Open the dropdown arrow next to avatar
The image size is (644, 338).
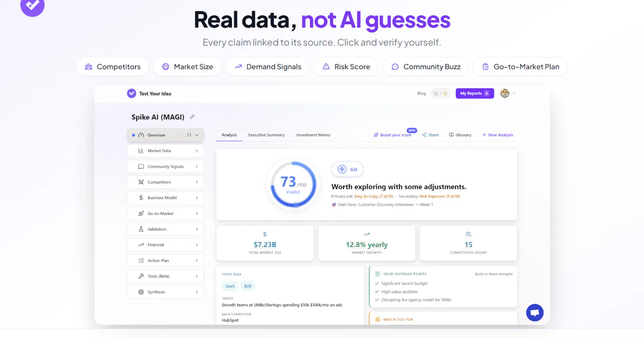pos(514,93)
